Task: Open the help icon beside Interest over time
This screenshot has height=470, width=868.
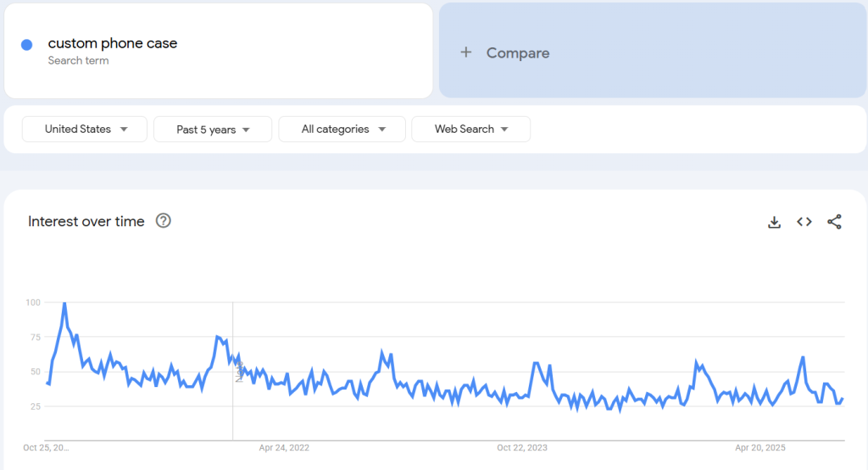Action: [x=164, y=221]
